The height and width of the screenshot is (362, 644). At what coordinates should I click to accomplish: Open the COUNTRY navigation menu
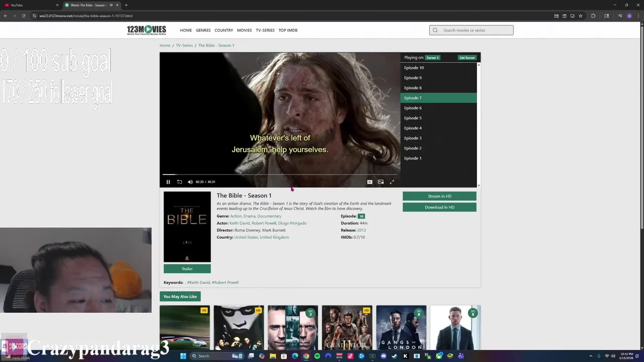point(224,30)
